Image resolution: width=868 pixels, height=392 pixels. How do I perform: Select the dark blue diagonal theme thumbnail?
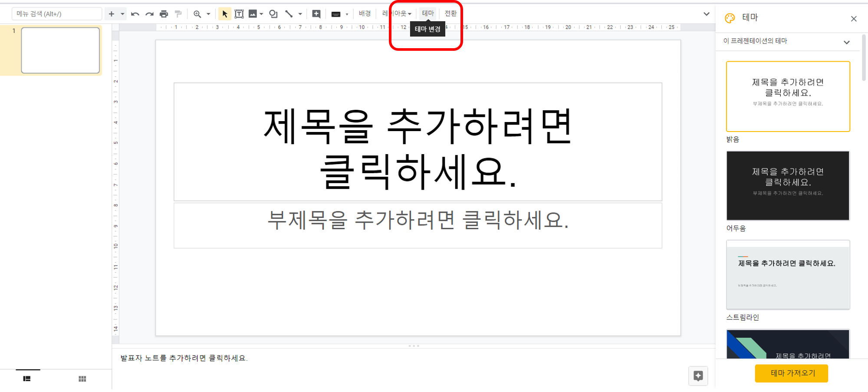coord(788,344)
